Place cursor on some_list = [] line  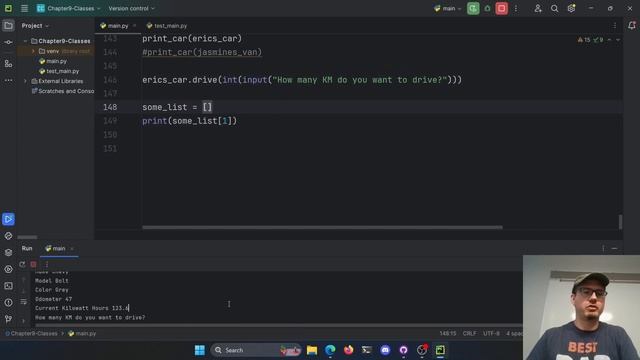pos(177,107)
